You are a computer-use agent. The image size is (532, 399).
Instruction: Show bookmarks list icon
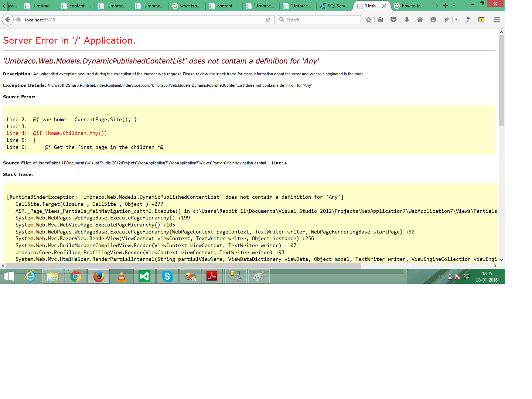pos(380,20)
